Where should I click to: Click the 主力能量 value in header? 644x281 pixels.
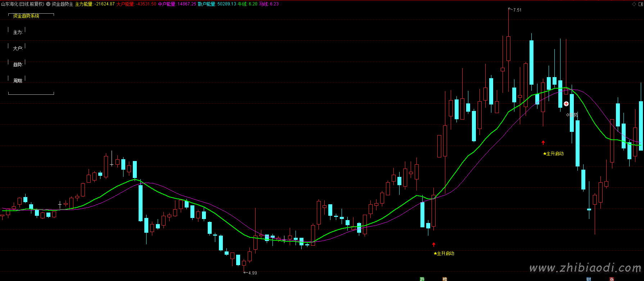(95, 4)
